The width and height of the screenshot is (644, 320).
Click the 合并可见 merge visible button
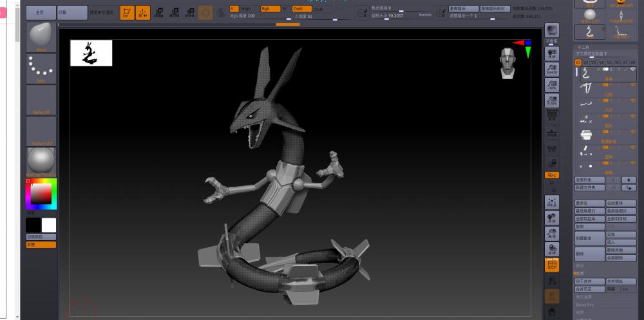point(590,289)
